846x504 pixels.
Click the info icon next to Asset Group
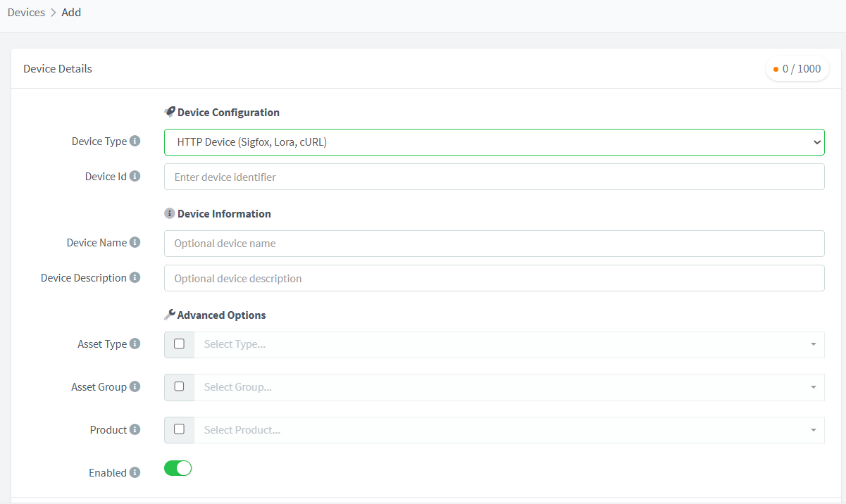[135, 387]
